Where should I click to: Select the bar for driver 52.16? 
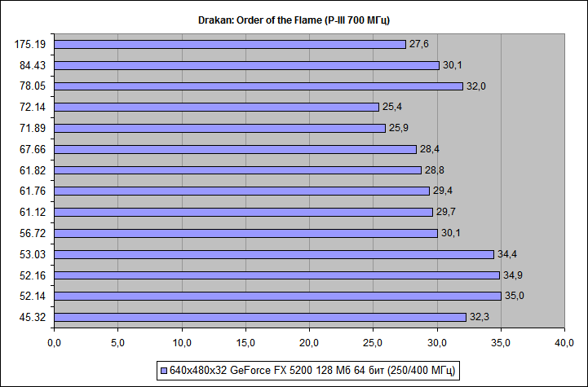(x=276, y=275)
